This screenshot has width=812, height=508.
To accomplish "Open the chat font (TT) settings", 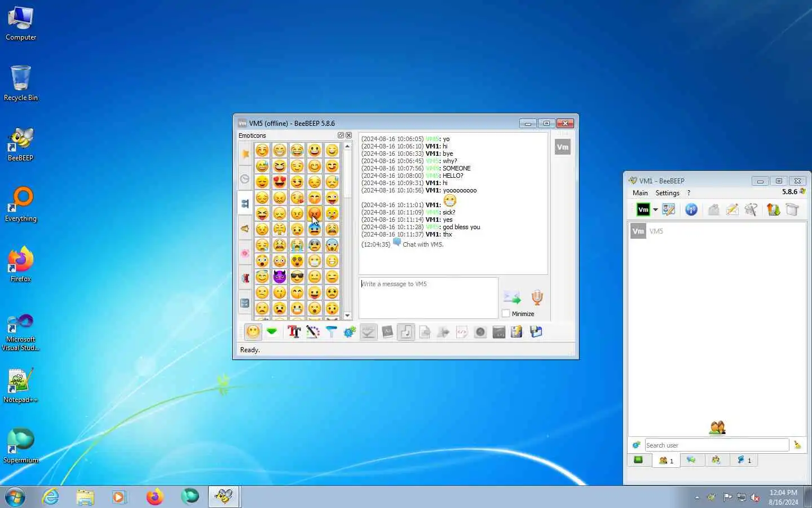I will click(294, 332).
